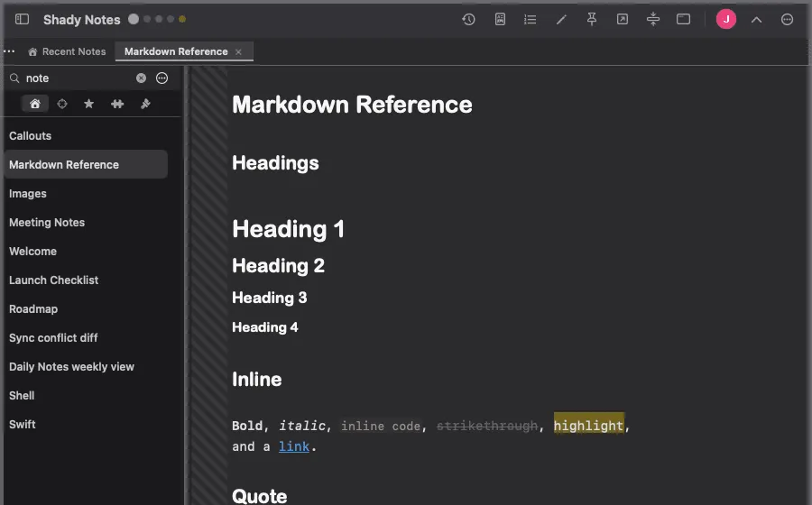The width and height of the screenshot is (812, 505).
Task: Click the three-dot tab overflow menu
Action: [x=9, y=51]
